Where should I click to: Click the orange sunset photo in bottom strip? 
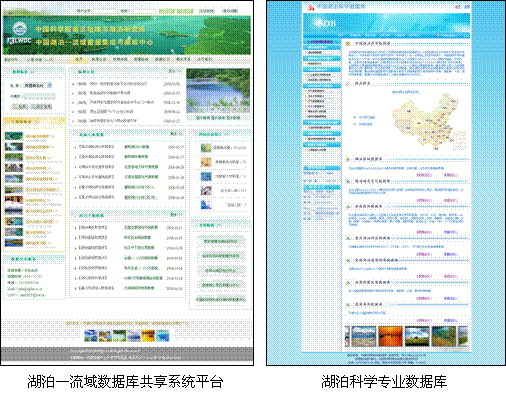[x=390, y=336]
